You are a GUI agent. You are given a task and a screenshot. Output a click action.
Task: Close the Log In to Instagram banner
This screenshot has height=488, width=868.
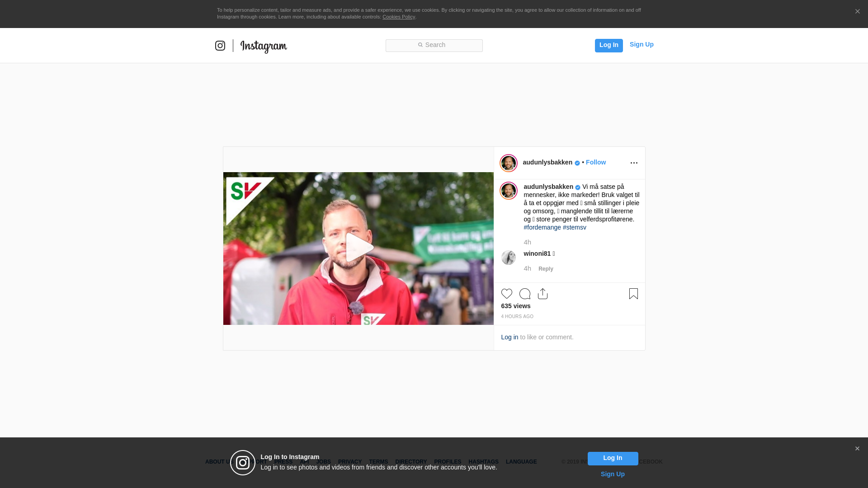tap(857, 449)
